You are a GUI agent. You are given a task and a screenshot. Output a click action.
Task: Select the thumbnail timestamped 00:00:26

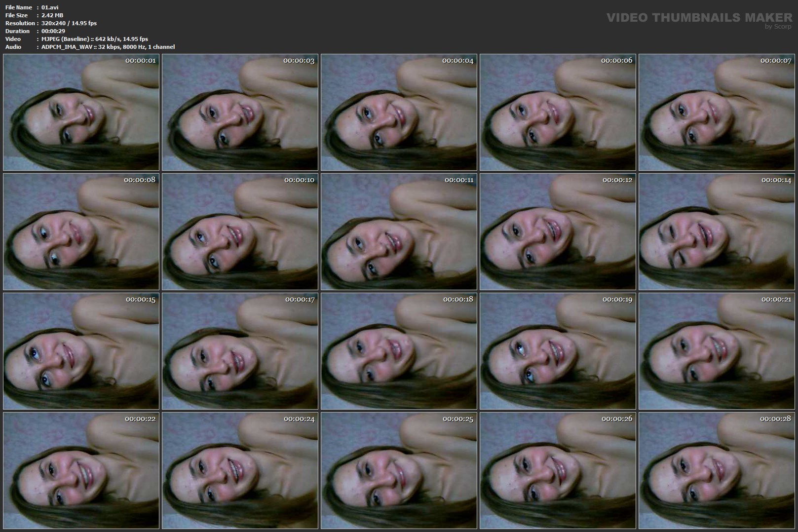point(558,470)
